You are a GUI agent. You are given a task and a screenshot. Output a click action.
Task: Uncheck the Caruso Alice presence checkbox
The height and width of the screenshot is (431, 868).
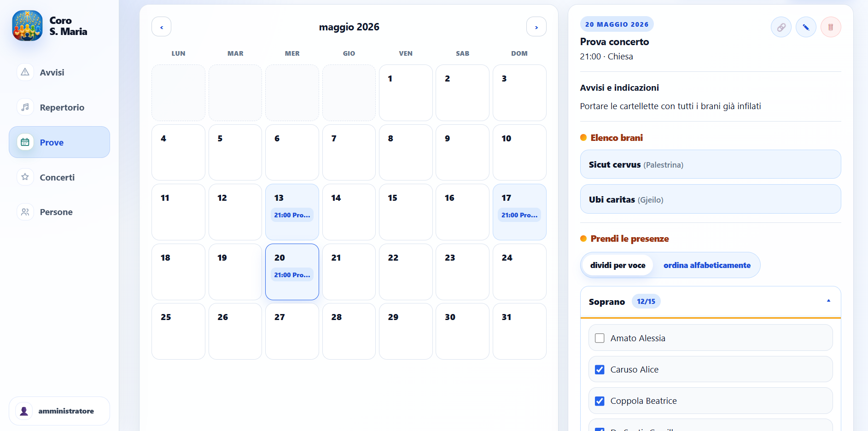coord(600,369)
